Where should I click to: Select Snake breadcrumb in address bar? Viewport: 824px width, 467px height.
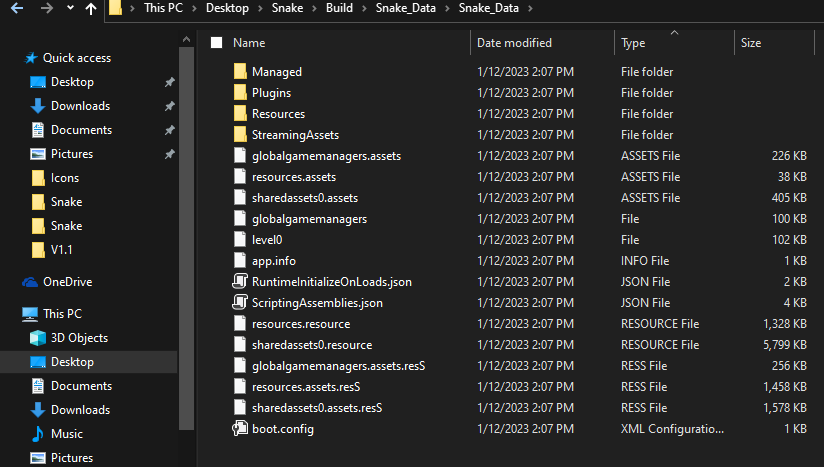(287, 8)
